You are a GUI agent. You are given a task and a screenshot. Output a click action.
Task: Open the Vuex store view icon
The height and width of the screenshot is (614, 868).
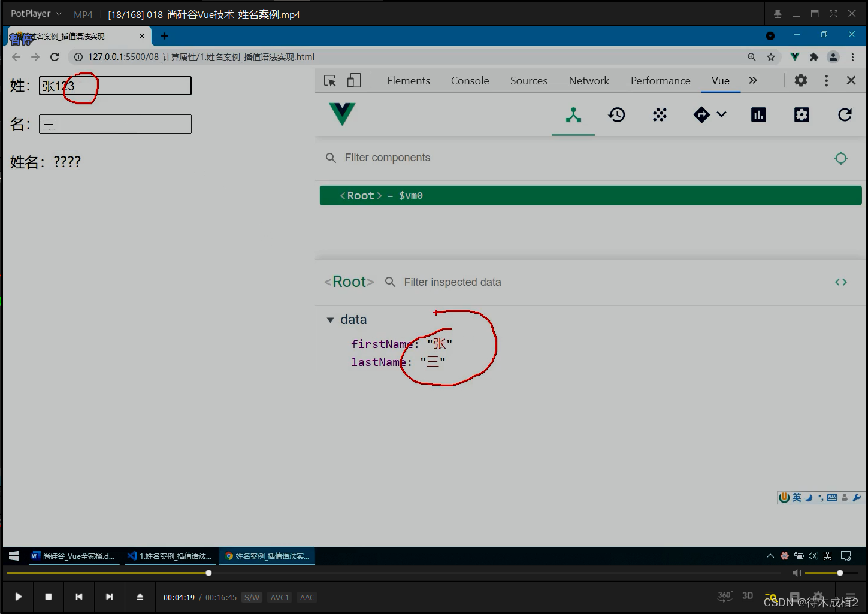[660, 115]
